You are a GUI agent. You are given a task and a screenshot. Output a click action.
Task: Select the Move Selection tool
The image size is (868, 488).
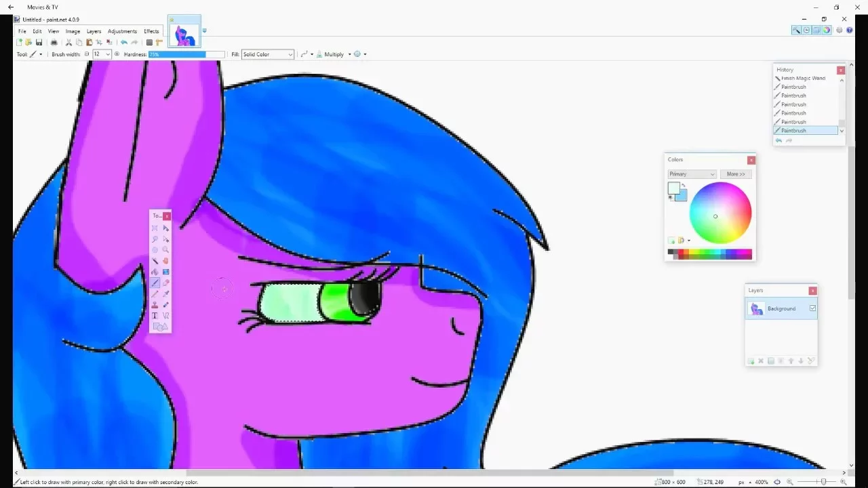[166, 239]
